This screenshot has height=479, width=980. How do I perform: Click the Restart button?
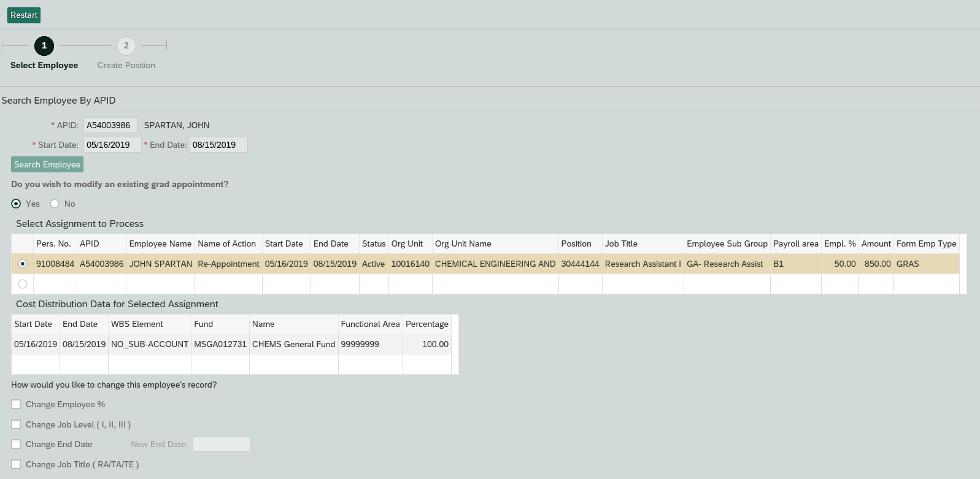[24, 15]
